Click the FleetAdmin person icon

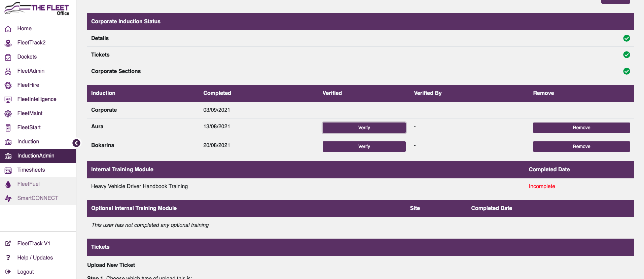pos(8,71)
